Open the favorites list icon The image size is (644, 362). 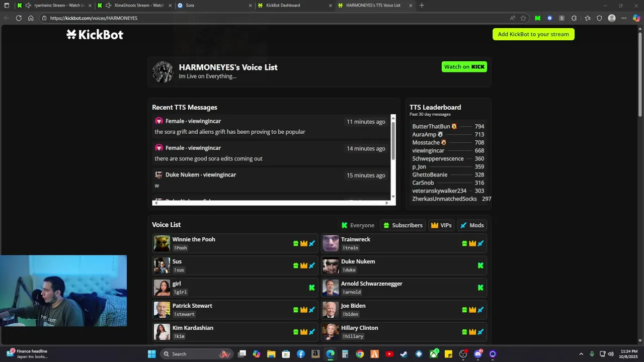coord(587,18)
